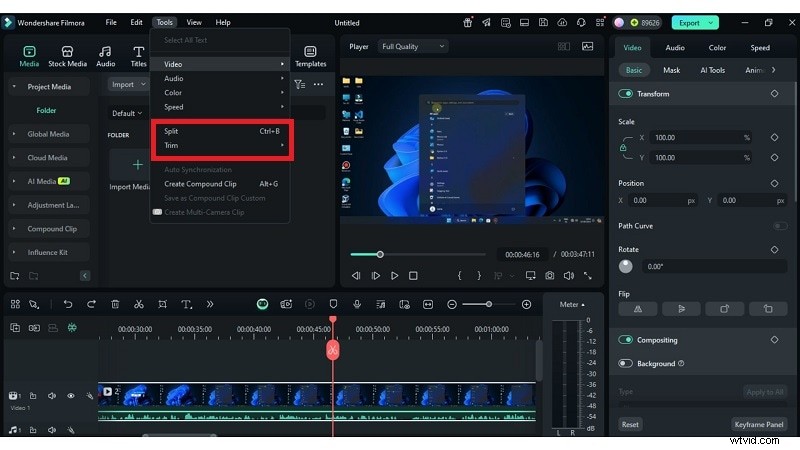The height and width of the screenshot is (450, 800).
Task: Switch to the Color tab
Action: coord(717,47)
